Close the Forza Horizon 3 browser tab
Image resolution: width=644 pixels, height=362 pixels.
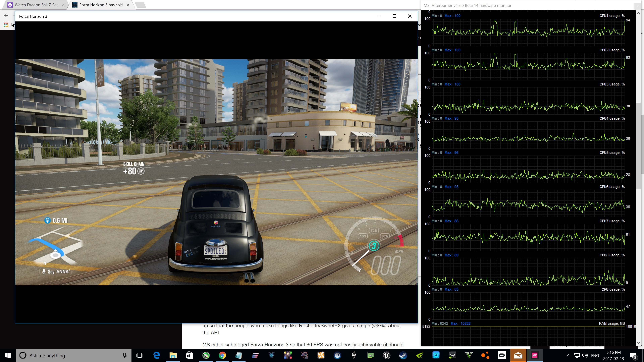click(x=128, y=5)
